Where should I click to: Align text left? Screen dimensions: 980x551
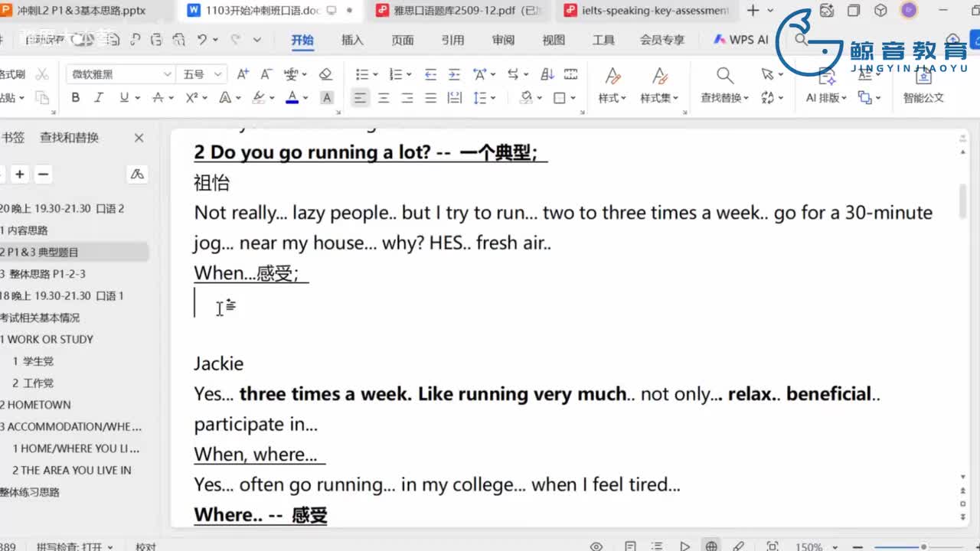coord(360,98)
